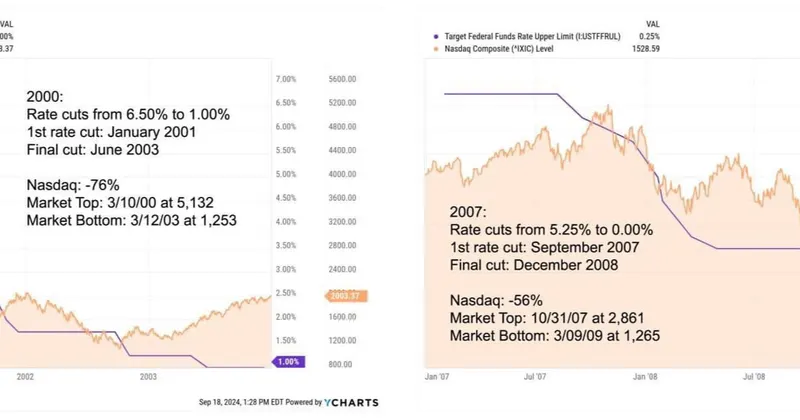
Task: Click the 2003 label on the time axis
Action: click(149, 377)
